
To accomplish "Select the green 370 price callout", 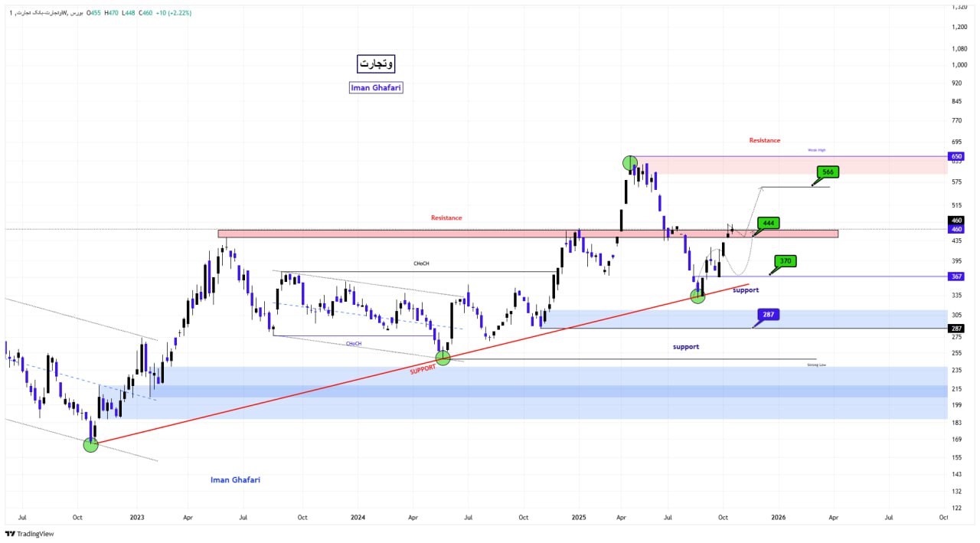I will pyautogui.click(x=785, y=261).
